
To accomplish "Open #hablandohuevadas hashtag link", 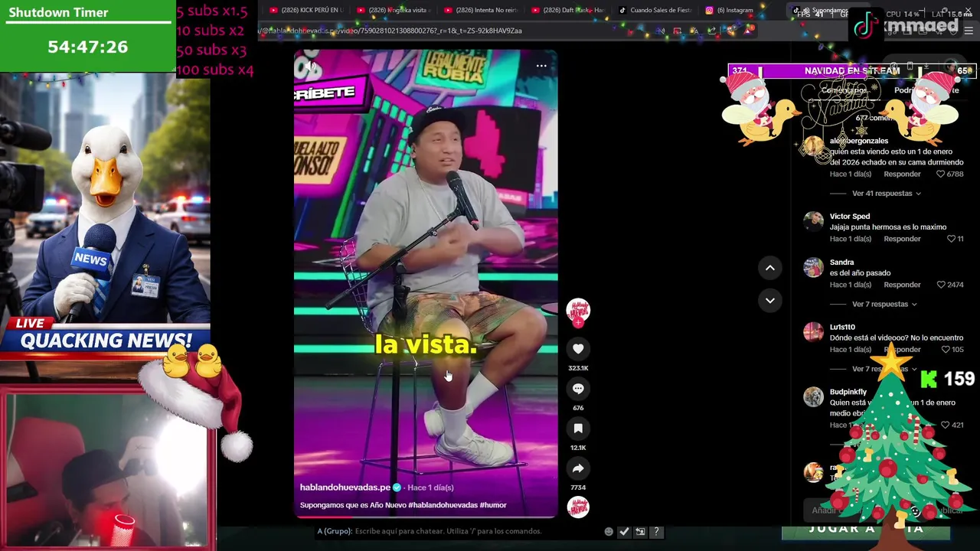I will (443, 505).
